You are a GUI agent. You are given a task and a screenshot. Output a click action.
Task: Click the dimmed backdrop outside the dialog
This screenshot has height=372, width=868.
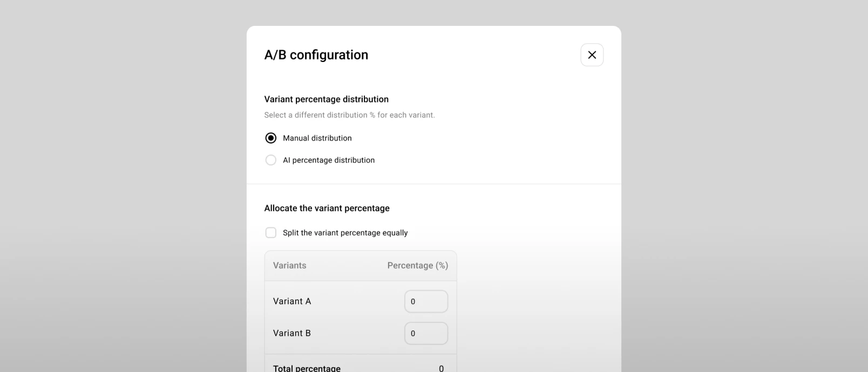(123, 186)
